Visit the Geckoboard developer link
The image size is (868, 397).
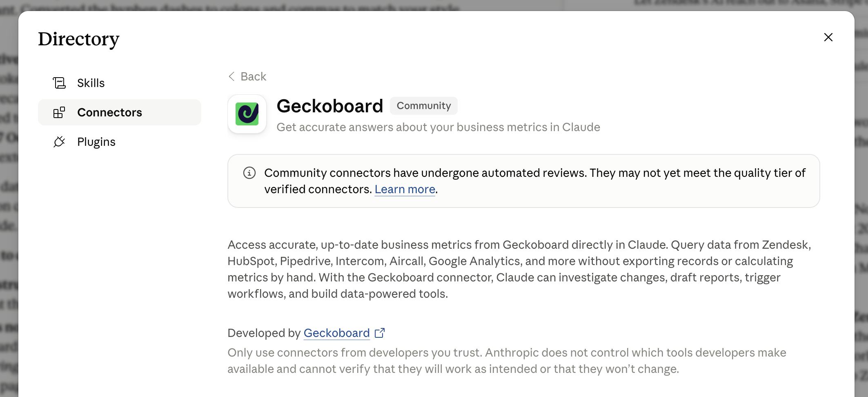(336, 333)
